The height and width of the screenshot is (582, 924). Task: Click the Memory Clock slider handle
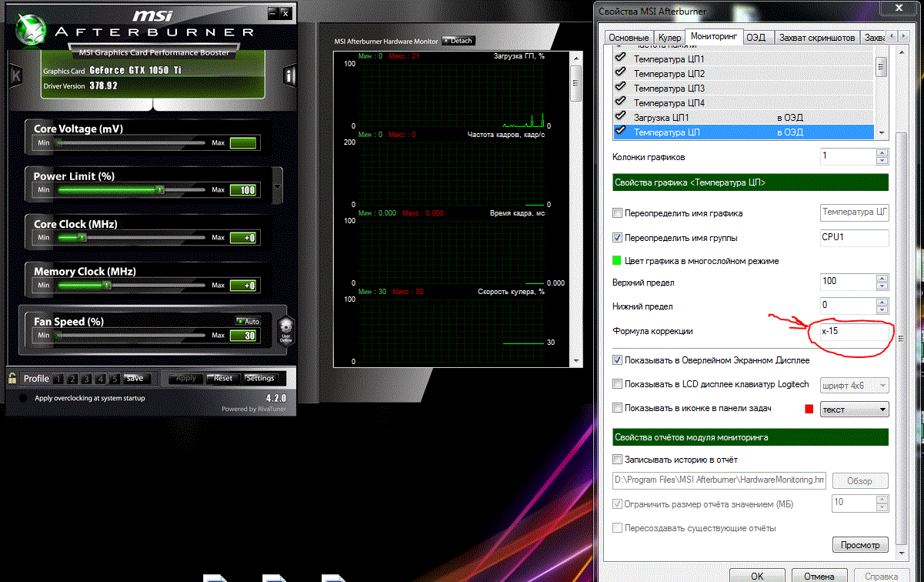tap(108, 286)
